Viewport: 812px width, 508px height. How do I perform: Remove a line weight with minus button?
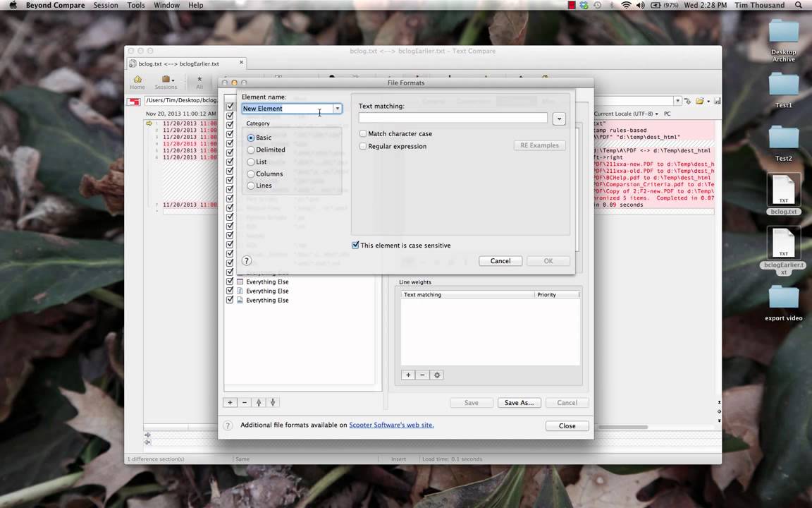422,375
